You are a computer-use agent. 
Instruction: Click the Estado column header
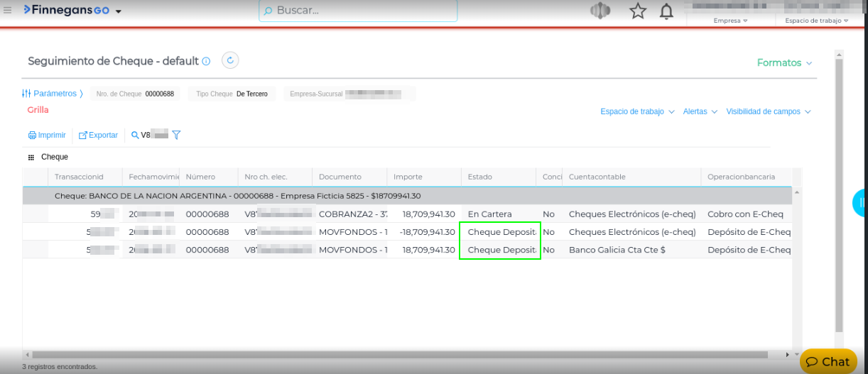click(x=479, y=177)
